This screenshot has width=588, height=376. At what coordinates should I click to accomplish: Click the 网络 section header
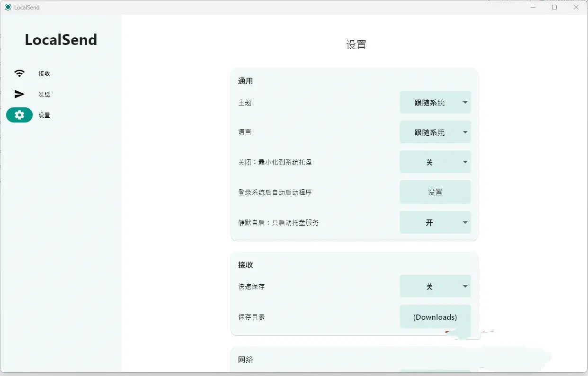[245, 359]
